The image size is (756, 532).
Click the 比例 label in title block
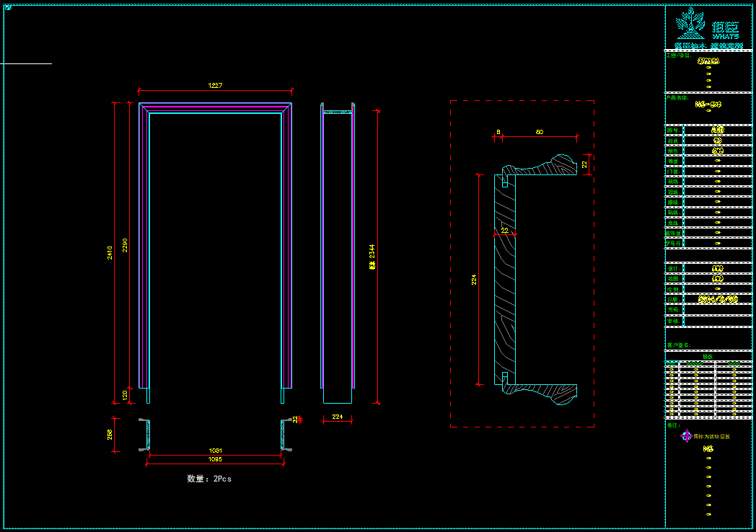click(x=674, y=289)
